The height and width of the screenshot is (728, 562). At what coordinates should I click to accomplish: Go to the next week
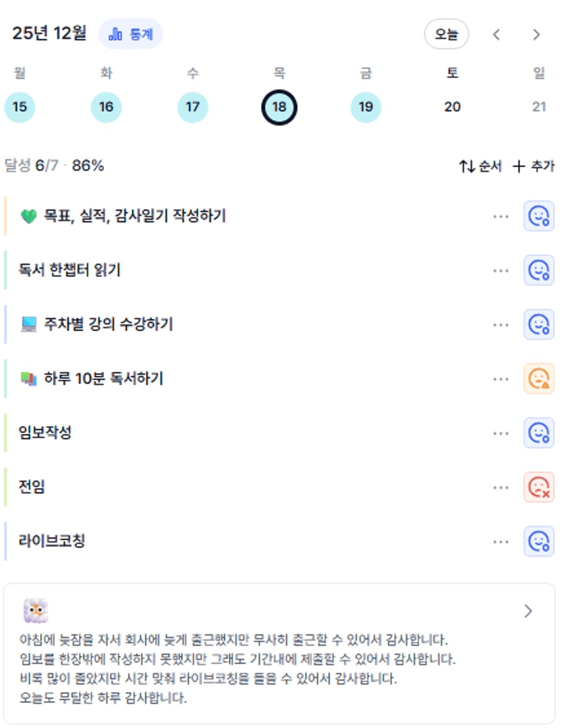coord(536,35)
